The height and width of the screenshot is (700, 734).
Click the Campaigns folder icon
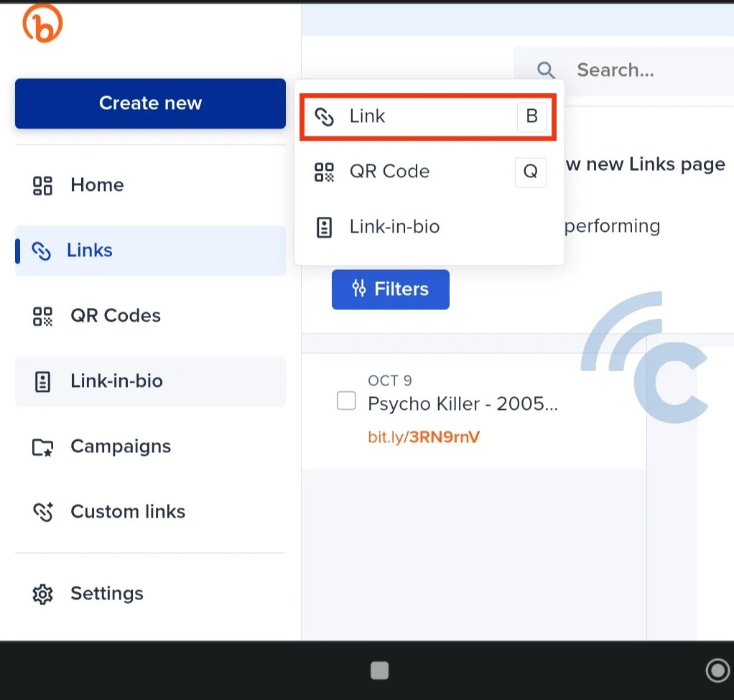click(42, 447)
